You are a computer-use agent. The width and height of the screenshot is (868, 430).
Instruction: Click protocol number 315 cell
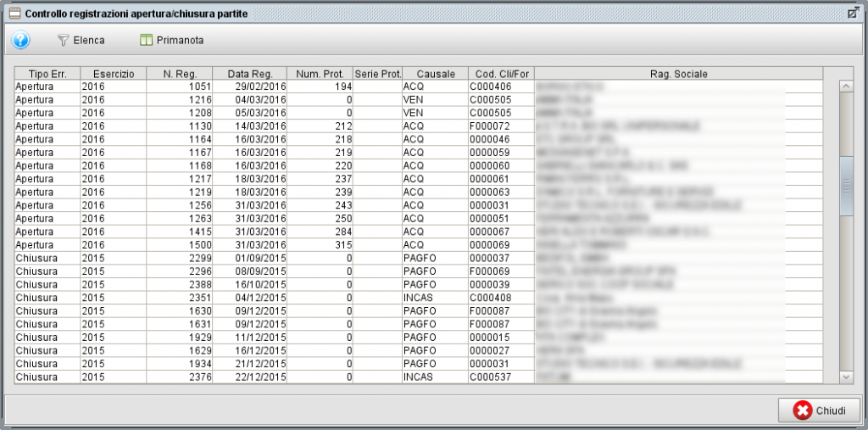pos(320,244)
